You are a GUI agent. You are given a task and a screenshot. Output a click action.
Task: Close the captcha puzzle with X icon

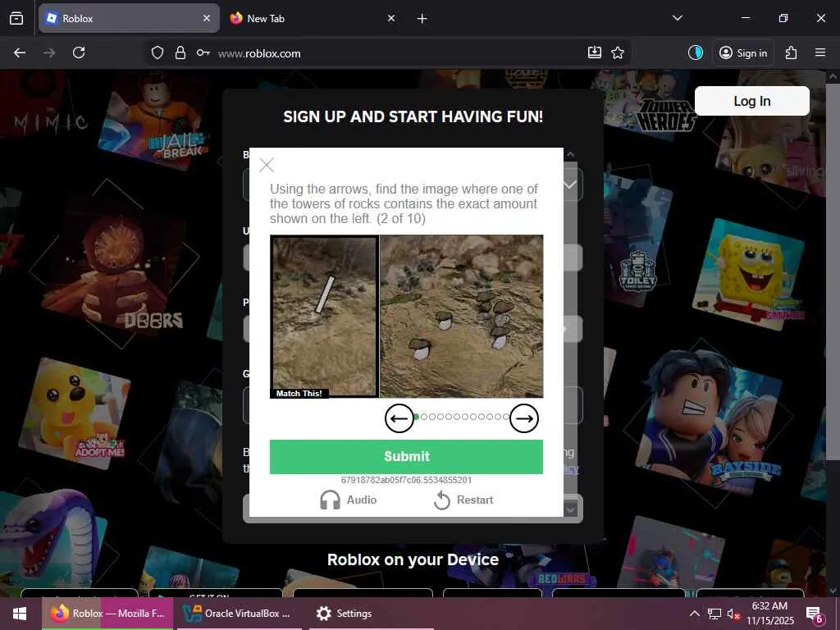point(267,165)
